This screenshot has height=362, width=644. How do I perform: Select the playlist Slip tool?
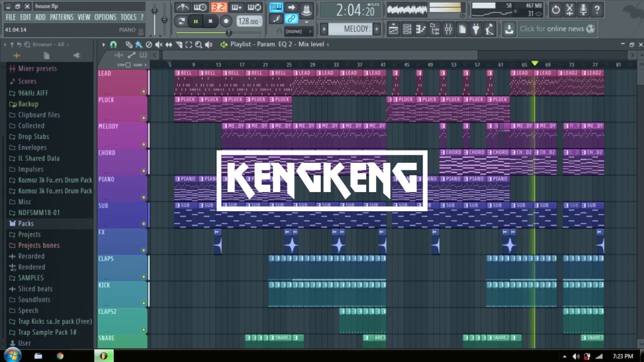coord(169,45)
